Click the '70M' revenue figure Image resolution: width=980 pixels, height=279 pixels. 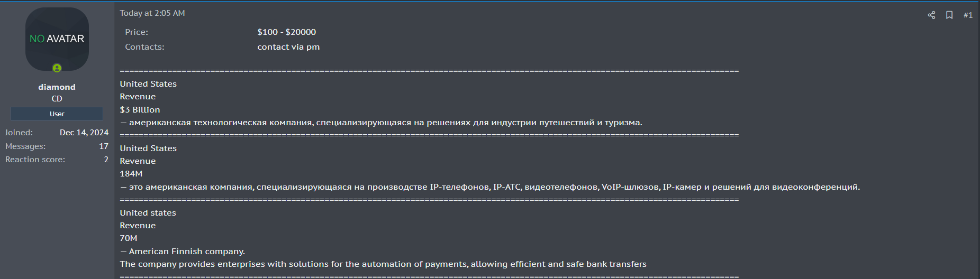click(x=129, y=238)
